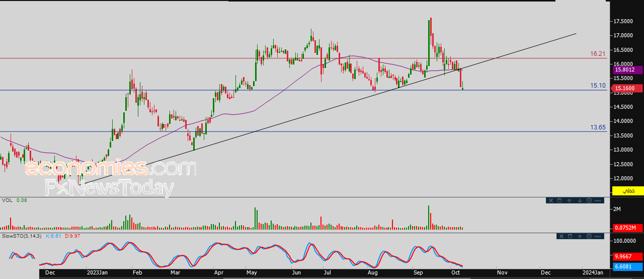Close the VOL indicator panel
644x279 pixels.
click(551, 200)
